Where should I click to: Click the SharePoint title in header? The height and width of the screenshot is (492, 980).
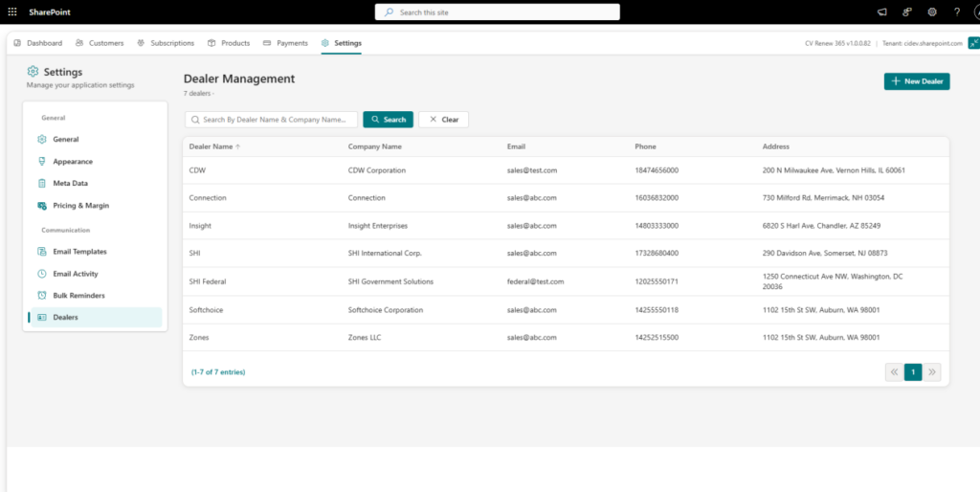48,11
